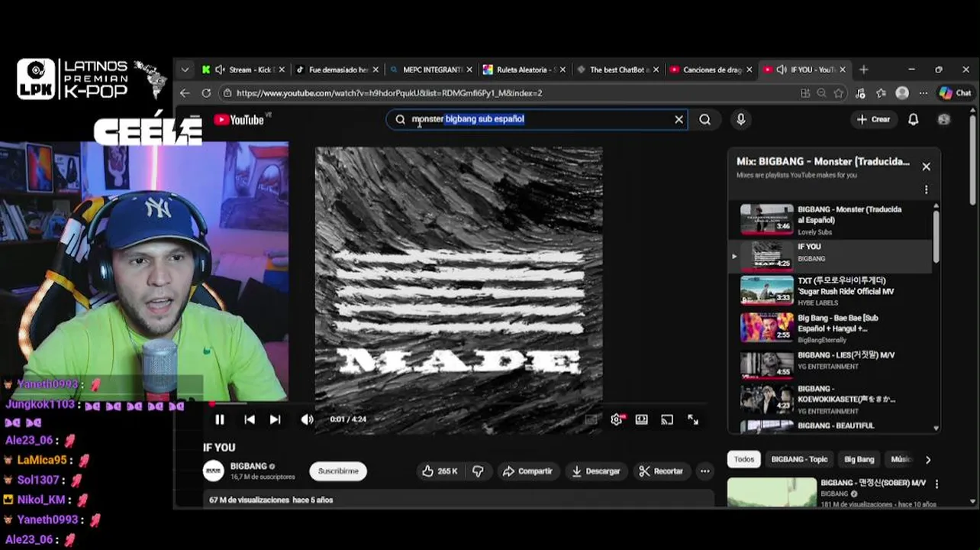Switch to the Canciones de drag tab
This screenshot has width=980, height=550.
click(x=709, y=70)
